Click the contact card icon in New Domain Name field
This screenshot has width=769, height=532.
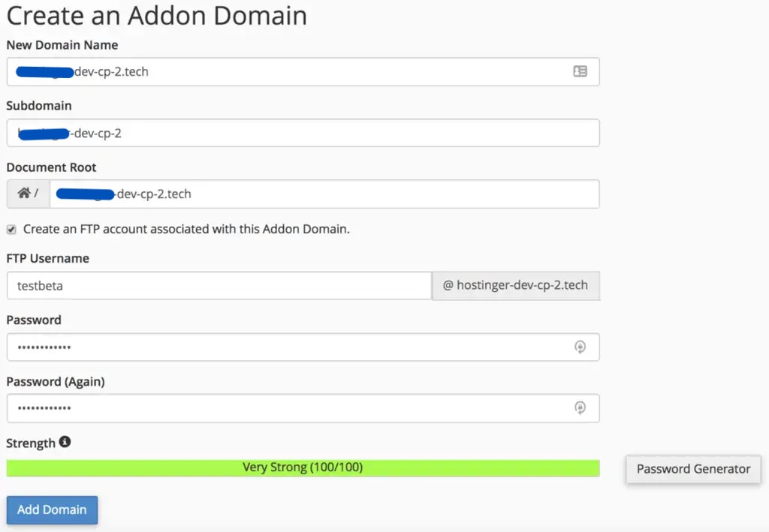coord(579,71)
